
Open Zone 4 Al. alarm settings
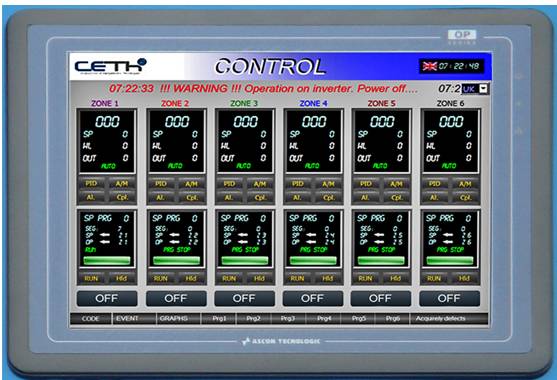click(297, 197)
